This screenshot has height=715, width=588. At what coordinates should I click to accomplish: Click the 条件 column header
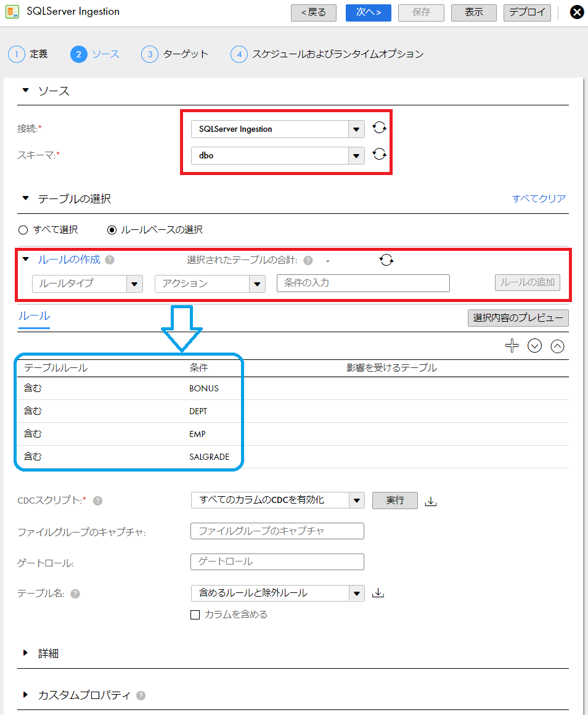(198, 368)
